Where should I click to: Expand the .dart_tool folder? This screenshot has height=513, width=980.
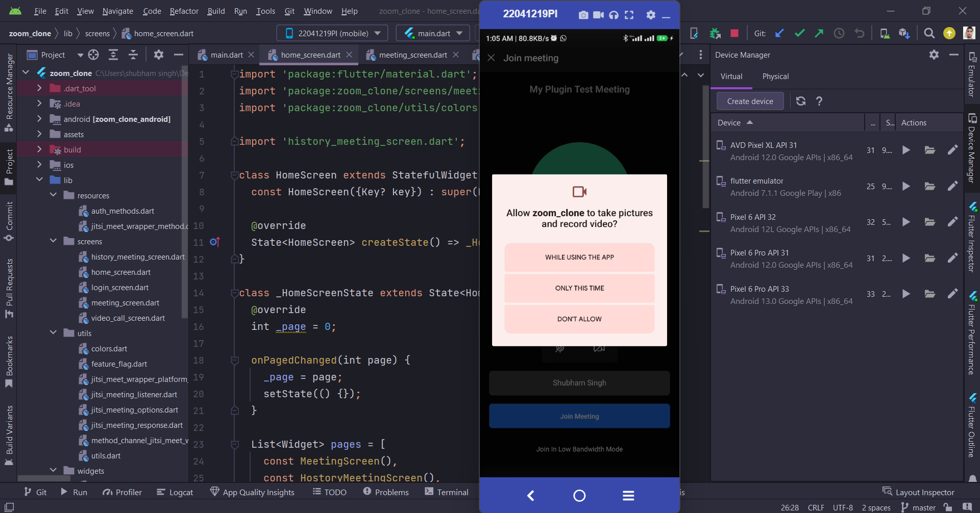tap(39, 88)
